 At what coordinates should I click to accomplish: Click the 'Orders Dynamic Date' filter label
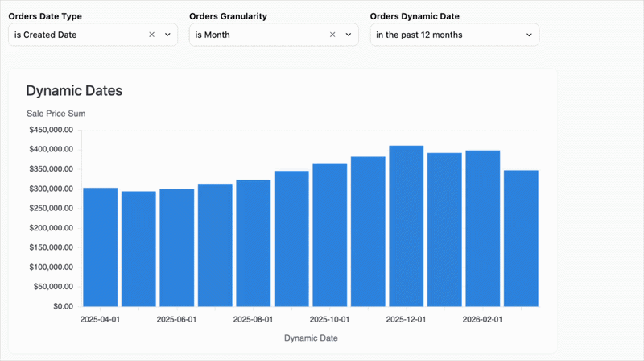[415, 16]
